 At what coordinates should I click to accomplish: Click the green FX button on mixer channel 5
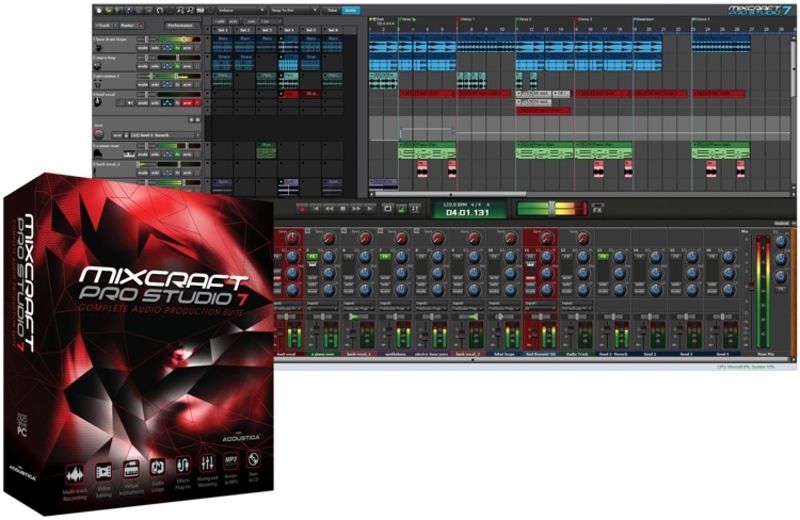(313, 256)
